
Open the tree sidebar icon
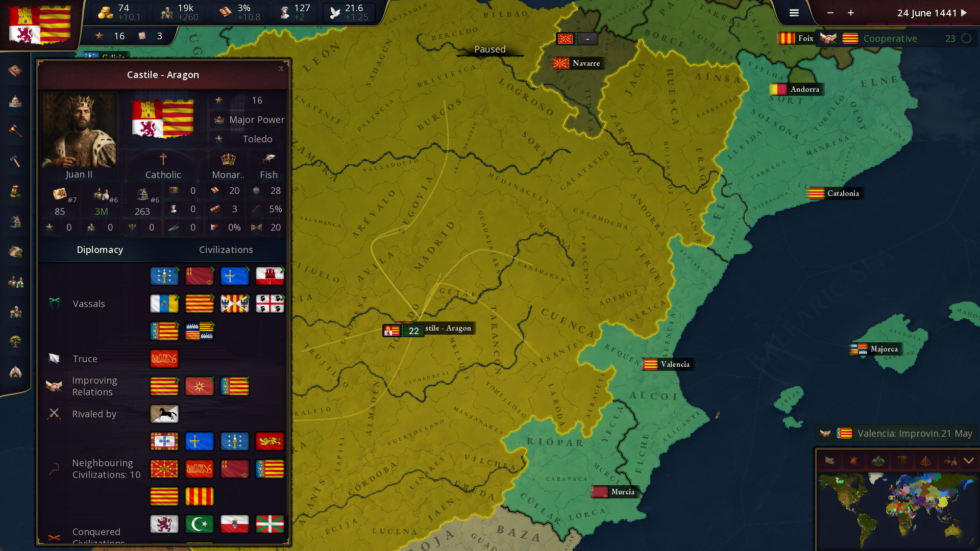15,342
